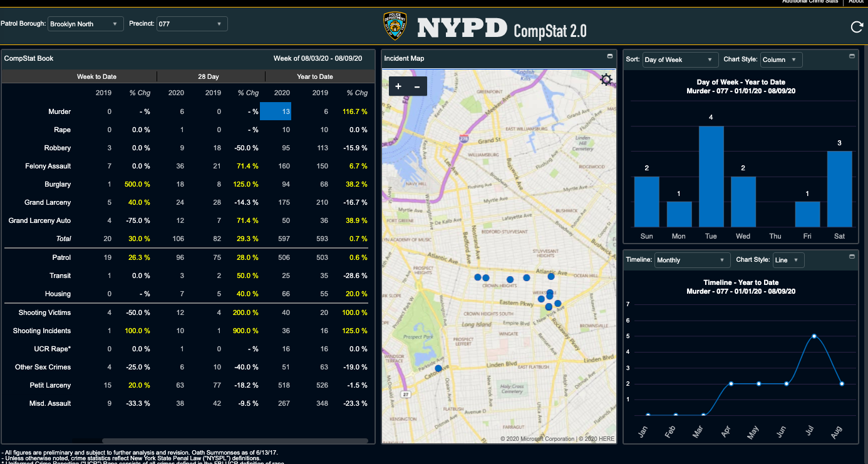
Task: Select highlighted Murder 2020 YTD cell 13
Action: pos(276,111)
